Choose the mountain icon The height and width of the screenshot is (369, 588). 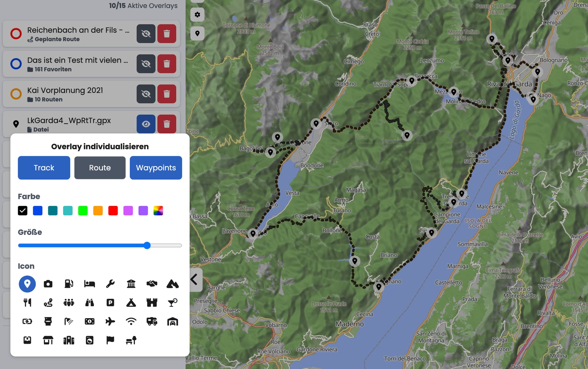point(173,284)
